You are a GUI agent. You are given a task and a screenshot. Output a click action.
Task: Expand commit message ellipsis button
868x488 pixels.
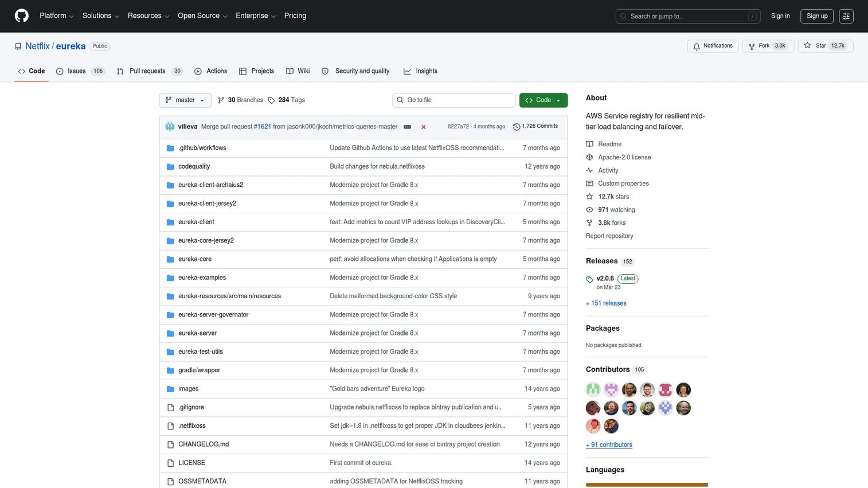(407, 127)
